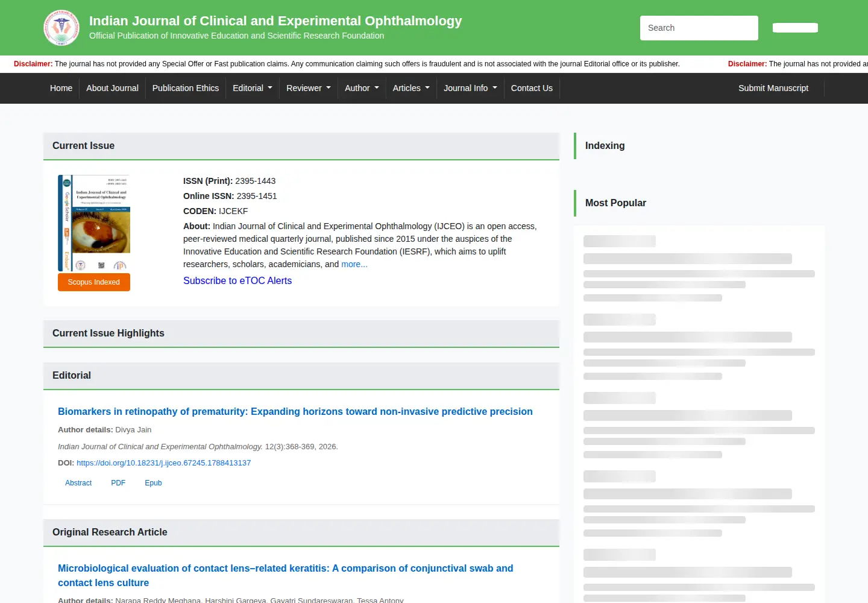
Task: Open the About Journal page
Action: pos(112,88)
